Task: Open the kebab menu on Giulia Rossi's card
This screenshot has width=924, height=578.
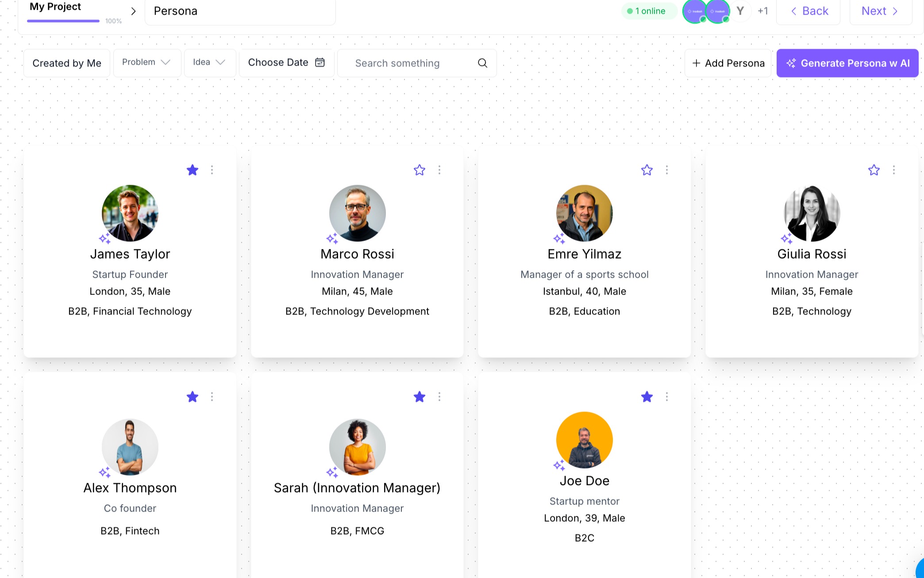Action: point(894,170)
